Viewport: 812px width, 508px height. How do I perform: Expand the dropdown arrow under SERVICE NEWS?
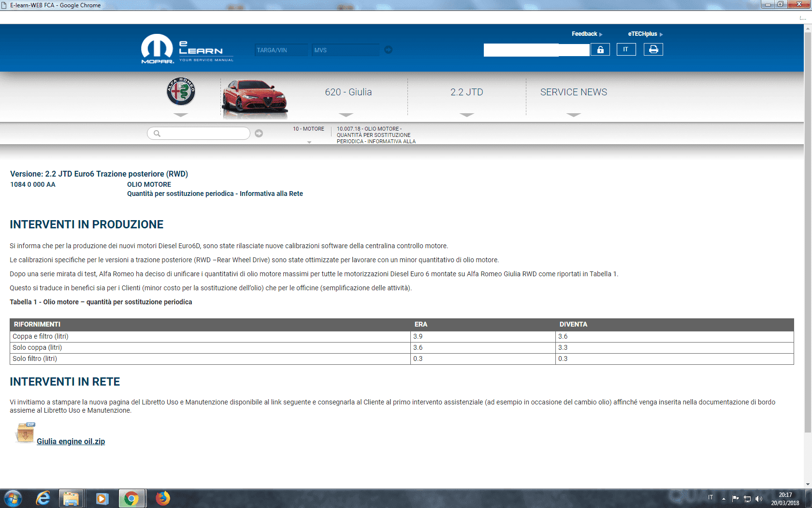coord(574,115)
